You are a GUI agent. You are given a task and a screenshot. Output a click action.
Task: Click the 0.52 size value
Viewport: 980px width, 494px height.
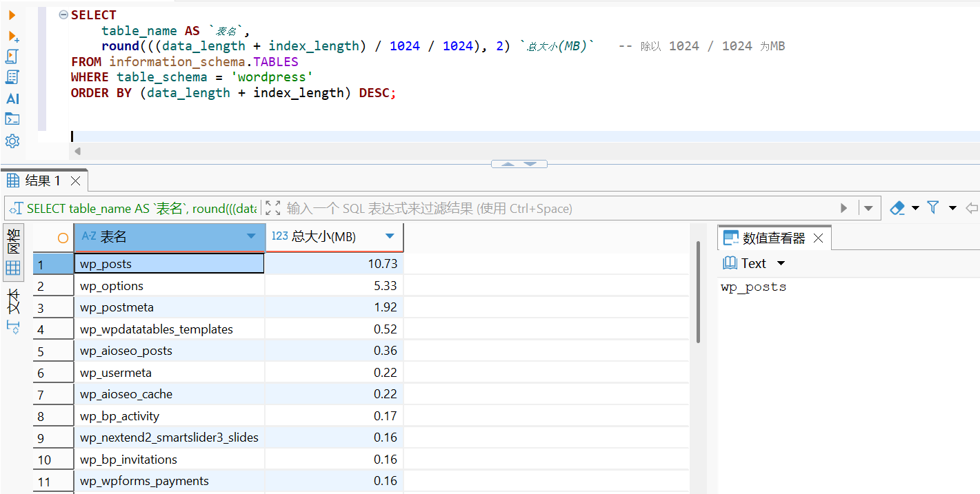point(386,329)
